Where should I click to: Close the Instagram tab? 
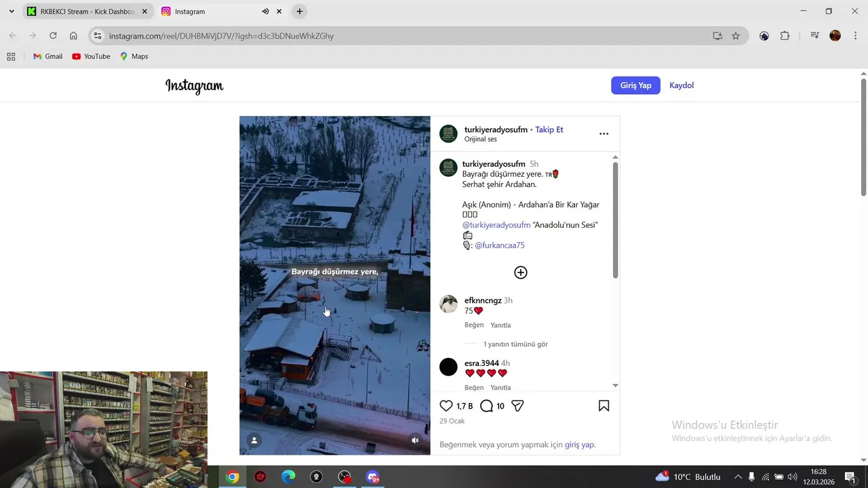(279, 12)
